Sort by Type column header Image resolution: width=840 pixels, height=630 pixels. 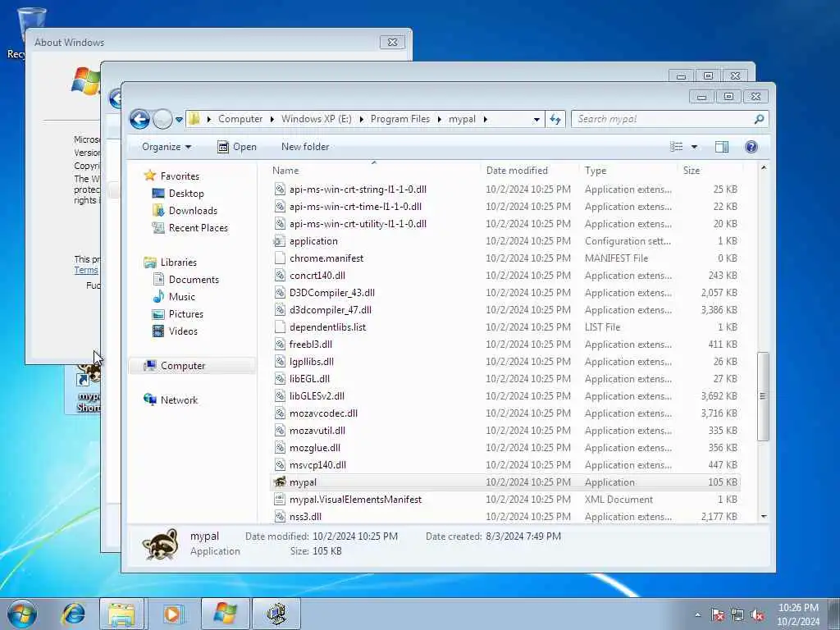[596, 171]
